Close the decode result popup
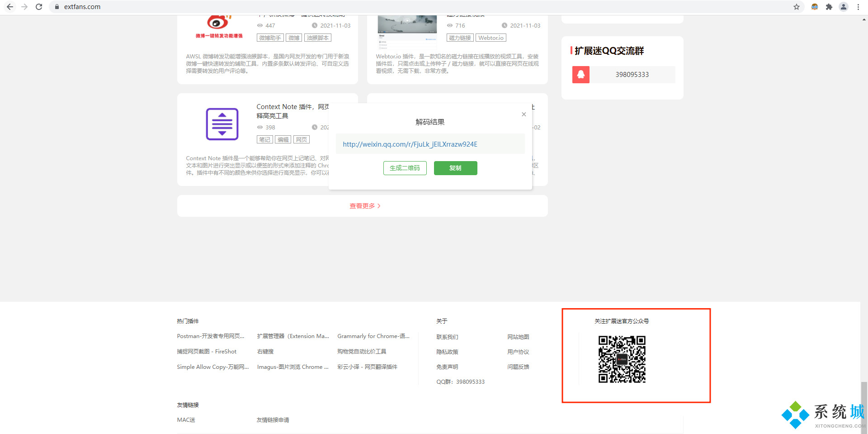Image resolution: width=868 pixels, height=434 pixels. [524, 114]
